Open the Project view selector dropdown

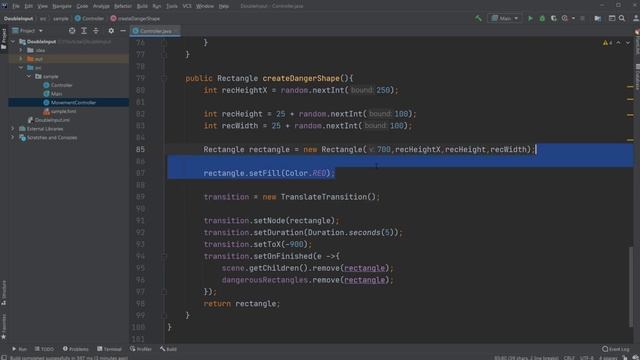(28, 31)
